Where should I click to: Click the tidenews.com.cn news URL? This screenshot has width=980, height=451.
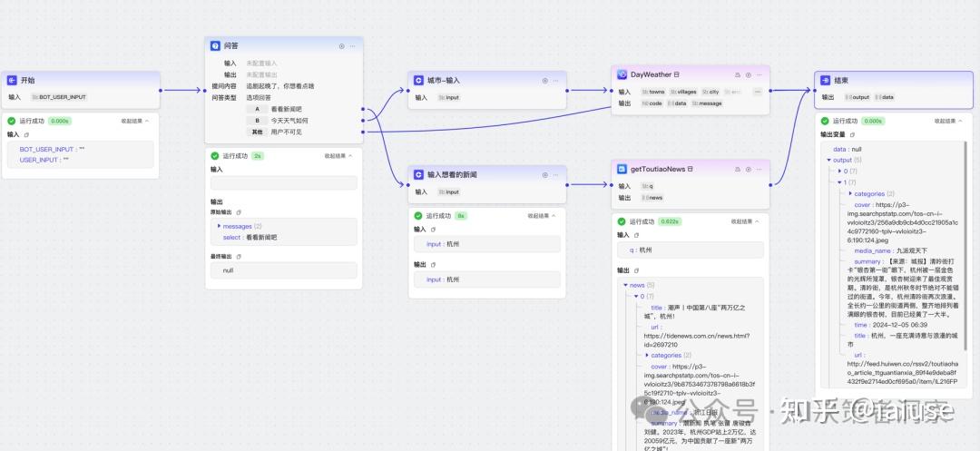(696, 340)
